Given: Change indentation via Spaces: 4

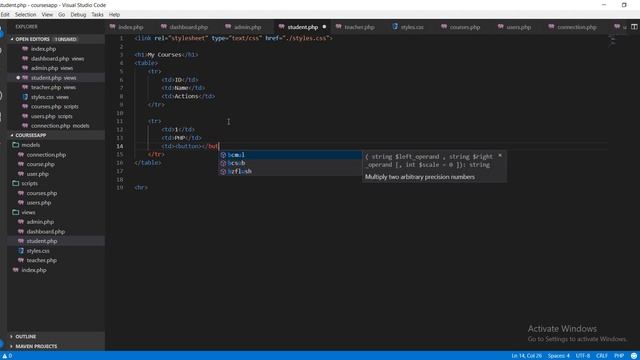Looking at the screenshot, I should 558,356.
